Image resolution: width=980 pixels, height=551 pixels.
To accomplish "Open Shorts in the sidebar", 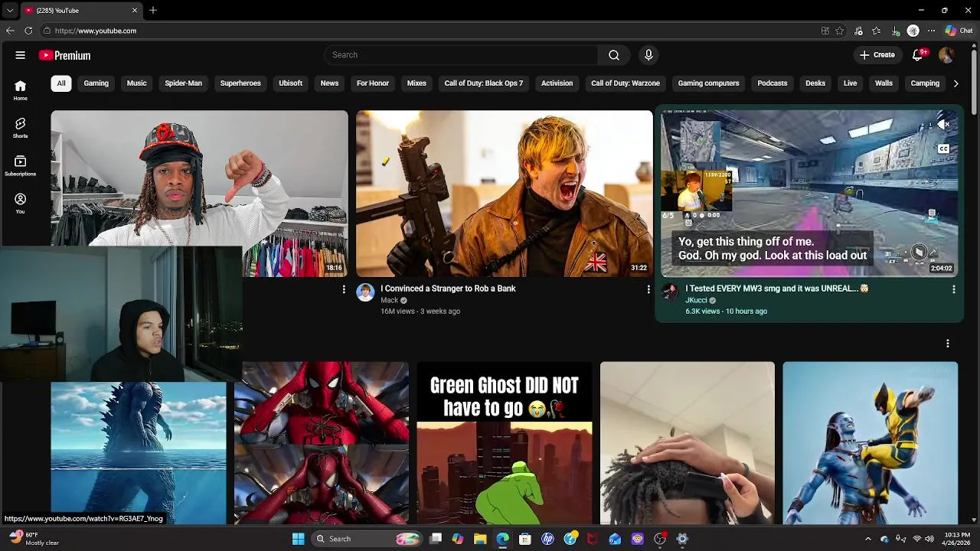I will pyautogui.click(x=21, y=128).
